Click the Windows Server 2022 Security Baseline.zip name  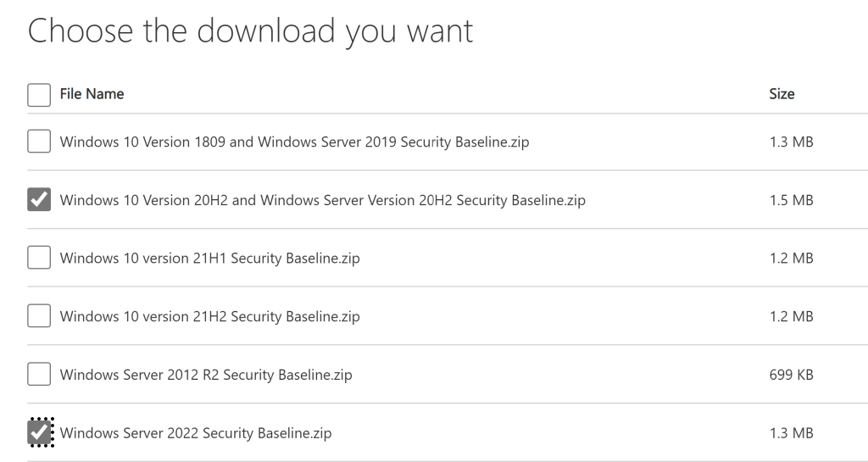tap(196, 433)
